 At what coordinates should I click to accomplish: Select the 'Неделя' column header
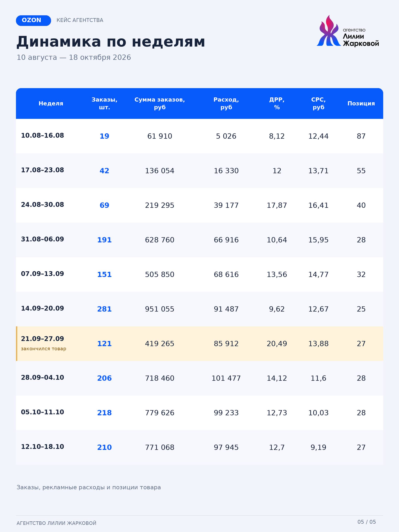[x=51, y=103]
